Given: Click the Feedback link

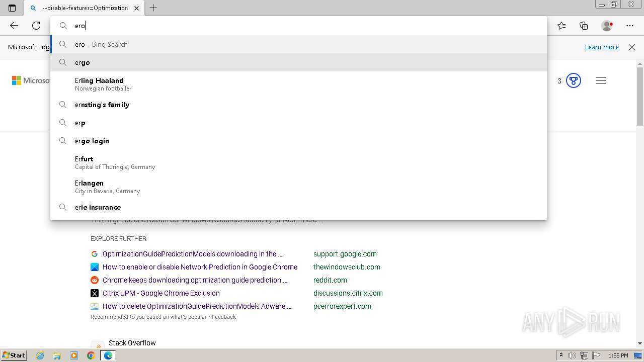Looking at the screenshot, I should click(x=224, y=317).
